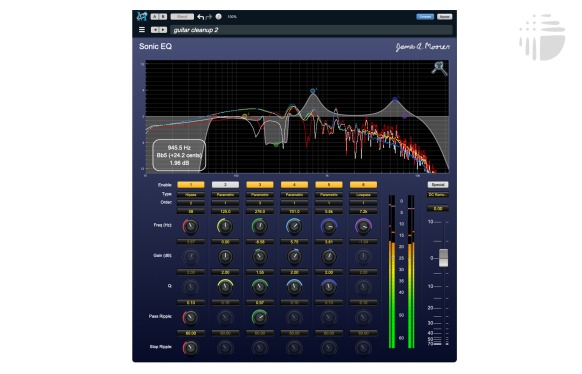Open the band 1 Order dropdown
Screen dimensions: 582x374
191,203
